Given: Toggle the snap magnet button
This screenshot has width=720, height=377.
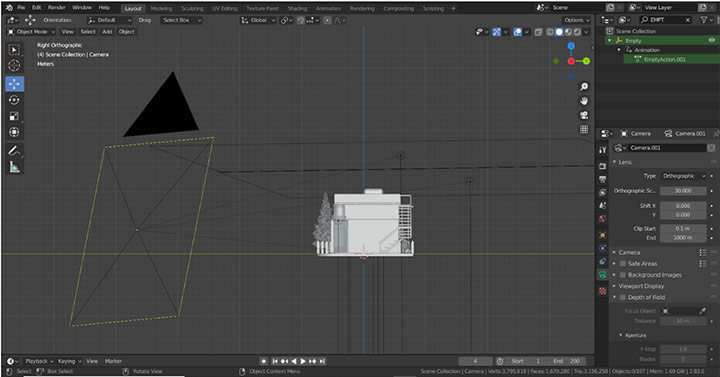Looking at the screenshot, I should pos(301,20).
